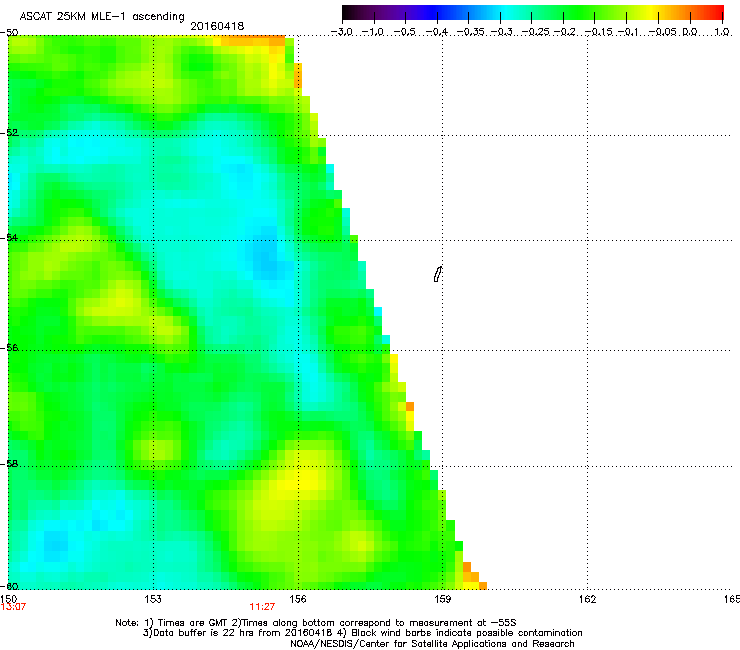The width and height of the screenshot is (740, 650).
Task: Click the "-0.4" color scale label
Action: point(437,32)
